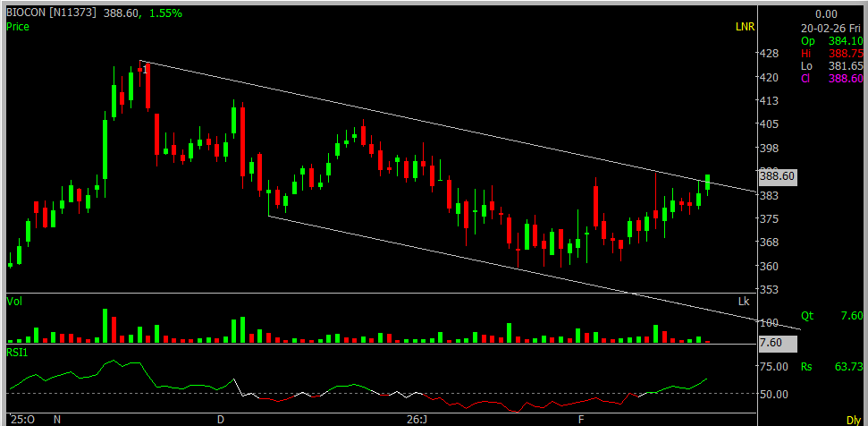Click the Rs 63.73 RSI value
Viewport: 868px width, 426px height.
coord(831,367)
